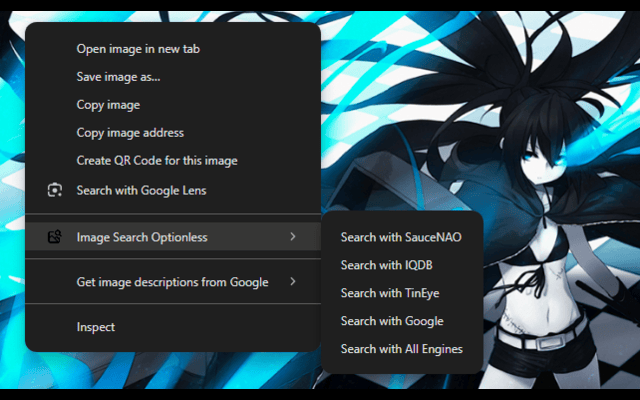Viewport: 640px width, 400px height.
Task: Select Save image as...
Action: click(173, 77)
